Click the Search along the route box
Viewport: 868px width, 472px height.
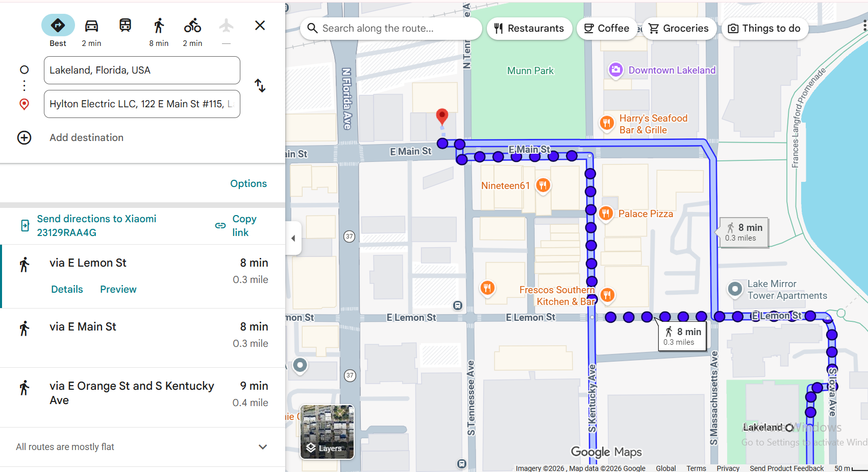coord(391,28)
